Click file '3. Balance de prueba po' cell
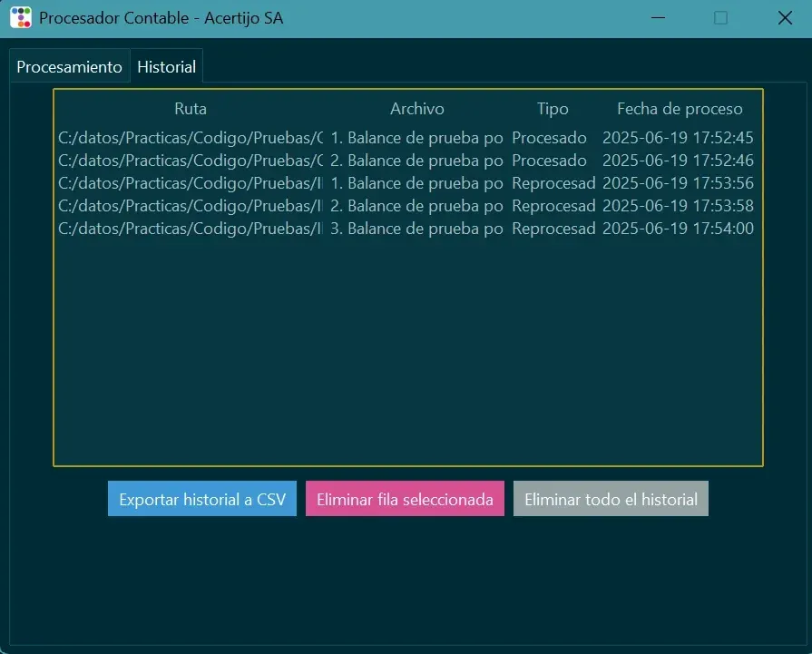Image resolution: width=812 pixels, height=654 pixels. [x=416, y=229]
